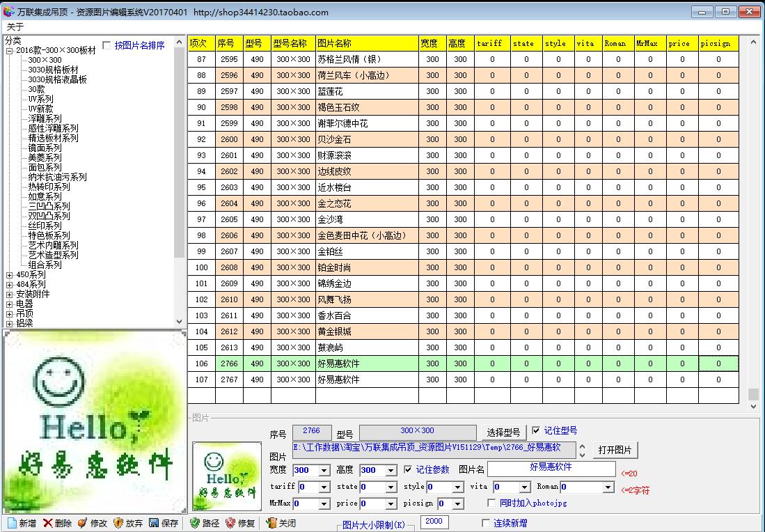The height and width of the screenshot is (532, 765).
Task: Click the table scrollbar up arrow
Action: (753, 42)
